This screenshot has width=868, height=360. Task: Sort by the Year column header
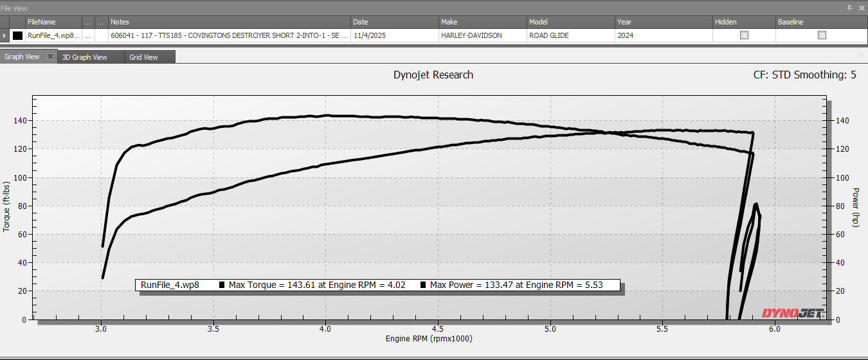coord(664,22)
